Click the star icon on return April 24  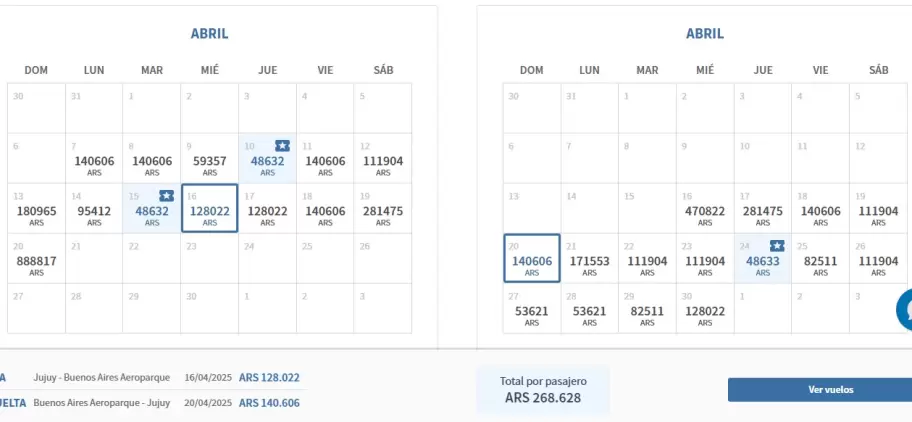click(x=777, y=246)
